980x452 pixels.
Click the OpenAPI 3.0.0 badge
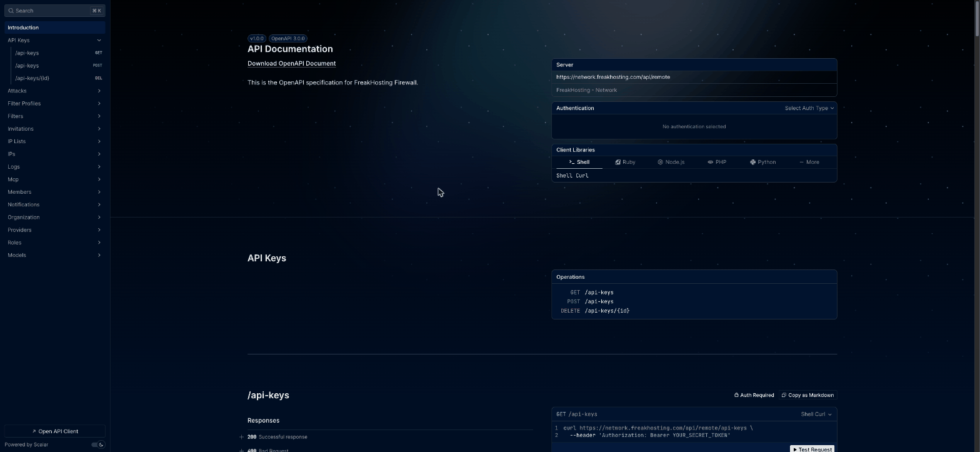[x=288, y=38]
